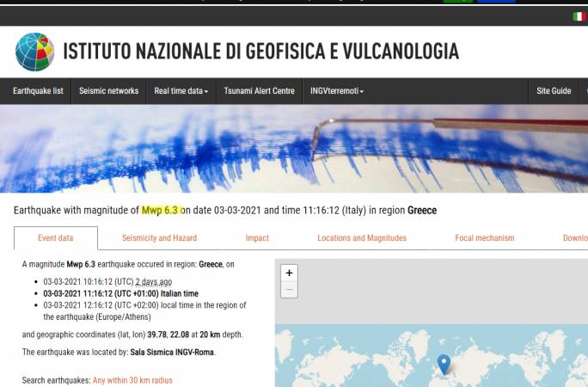This screenshot has width=588, height=387.
Task: Click the 20 km depth value
Action: click(x=210, y=335)
